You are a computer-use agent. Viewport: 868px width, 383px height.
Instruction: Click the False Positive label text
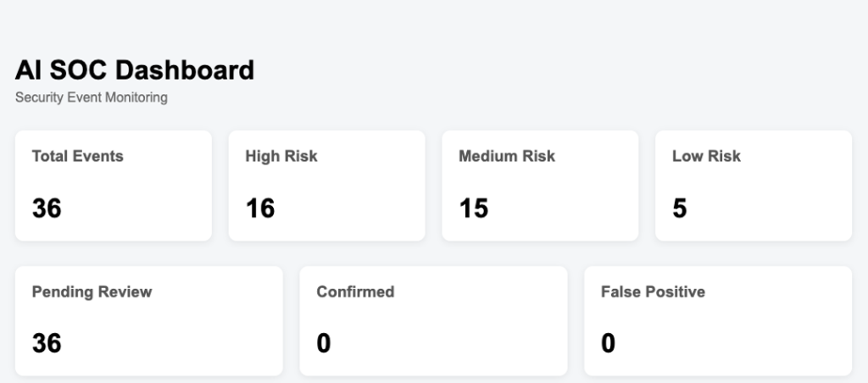[654, 291]
